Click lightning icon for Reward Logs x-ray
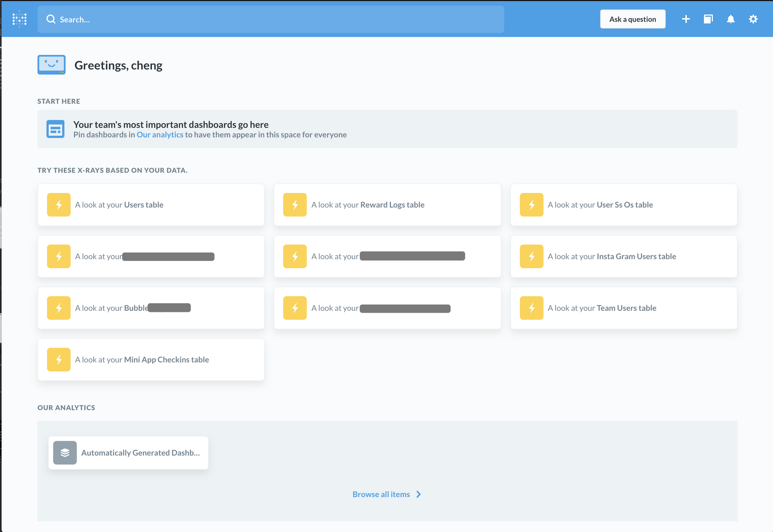 [295, 205]
